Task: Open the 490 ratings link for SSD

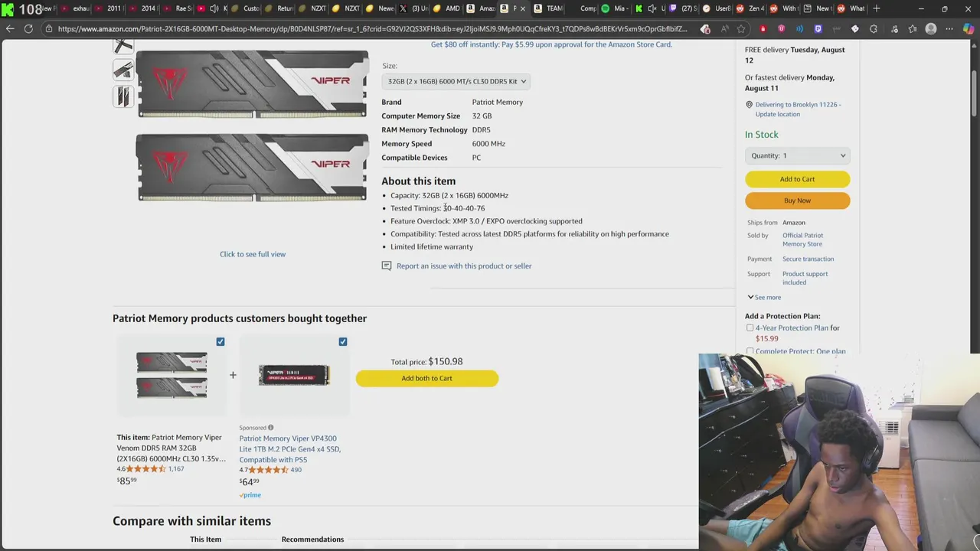Action: point(296,470)
